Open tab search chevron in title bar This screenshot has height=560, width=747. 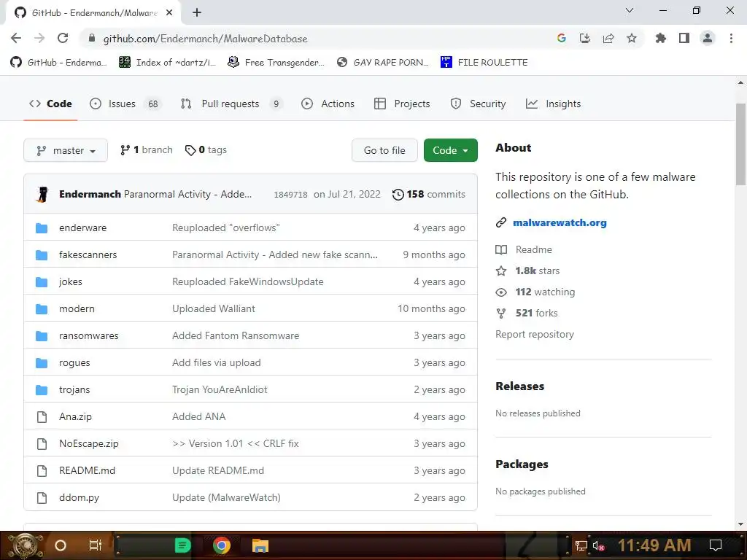630,10
